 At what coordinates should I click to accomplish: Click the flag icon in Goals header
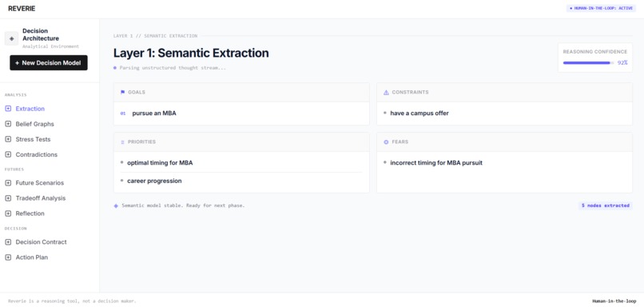point(122,93)
